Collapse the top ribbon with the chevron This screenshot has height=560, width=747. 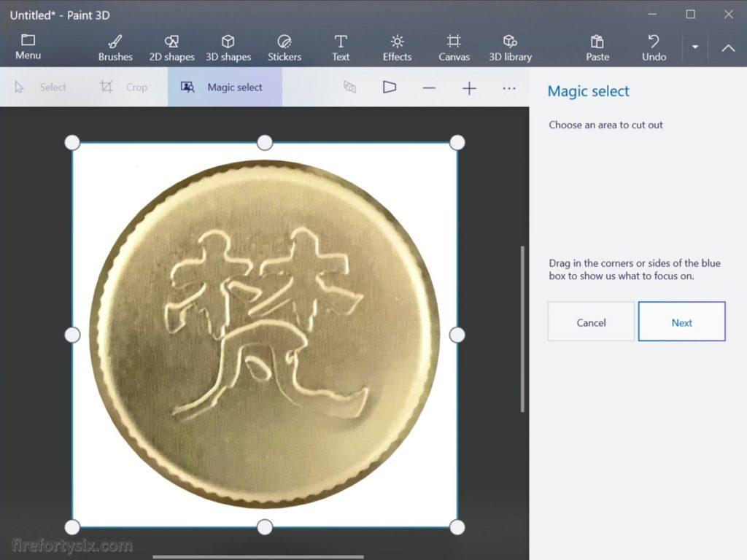point(728,47)
